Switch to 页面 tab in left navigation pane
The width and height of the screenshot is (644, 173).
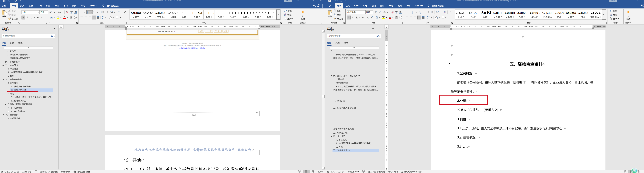12,43
